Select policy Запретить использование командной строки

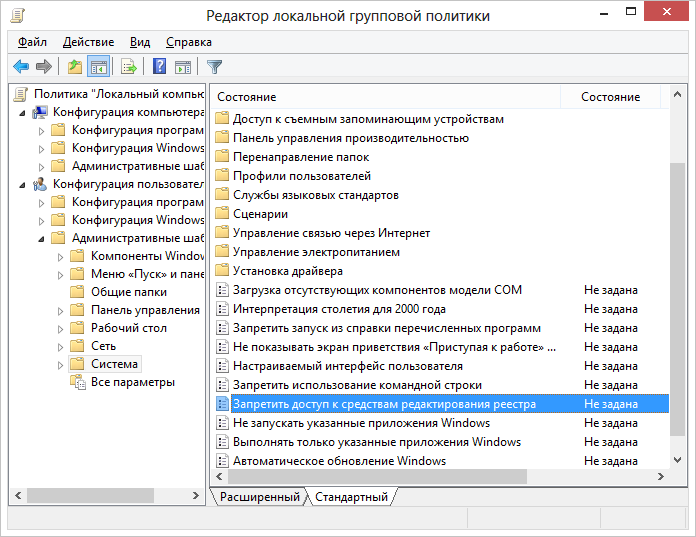pos(357,385)
